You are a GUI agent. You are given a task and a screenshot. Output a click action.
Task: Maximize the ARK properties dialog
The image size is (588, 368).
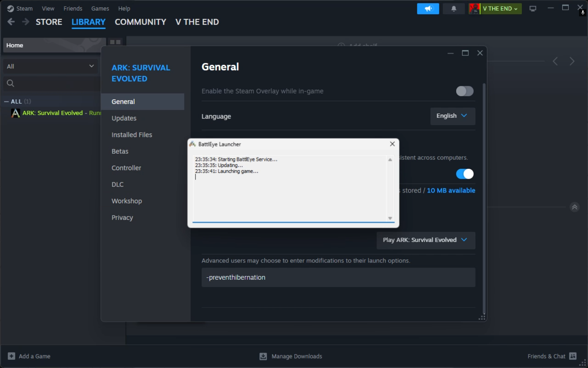tap(465, 53)
